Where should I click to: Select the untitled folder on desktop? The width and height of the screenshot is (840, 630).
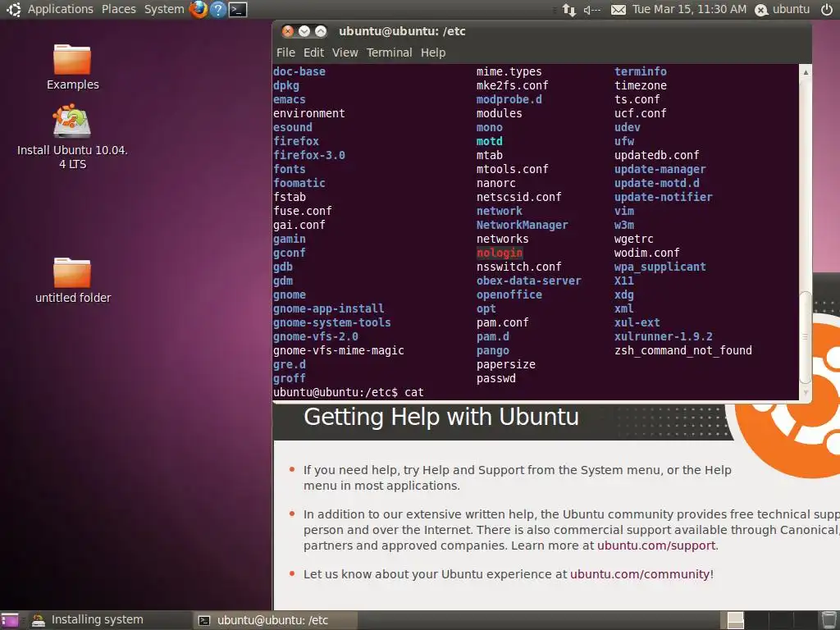click(72, 281)
